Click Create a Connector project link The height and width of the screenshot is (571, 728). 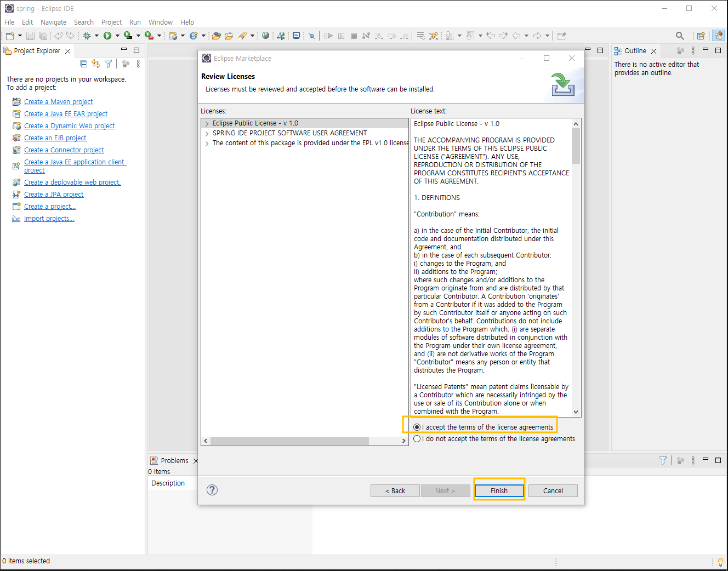pos(64,150)
